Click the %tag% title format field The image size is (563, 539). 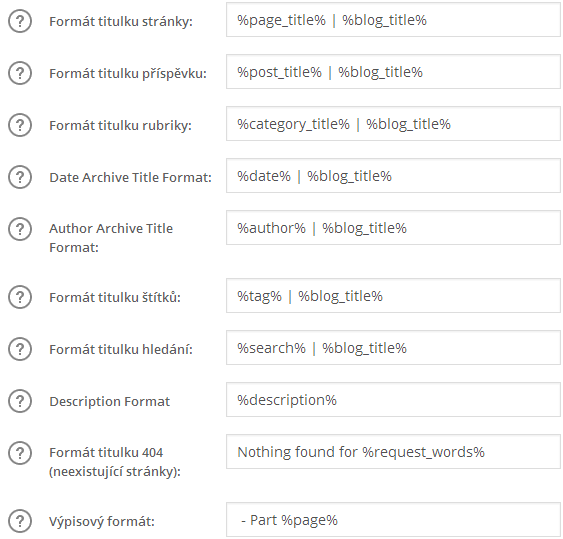coord(393,296)
